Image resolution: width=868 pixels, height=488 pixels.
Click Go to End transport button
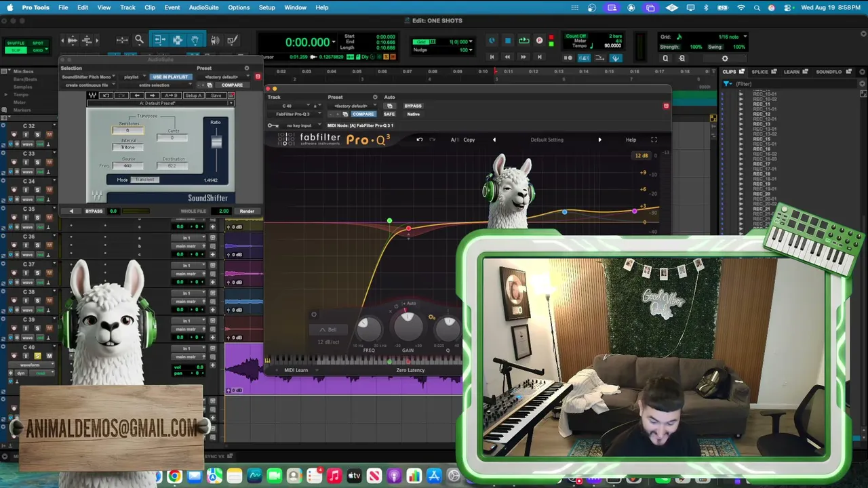[538, 57]
